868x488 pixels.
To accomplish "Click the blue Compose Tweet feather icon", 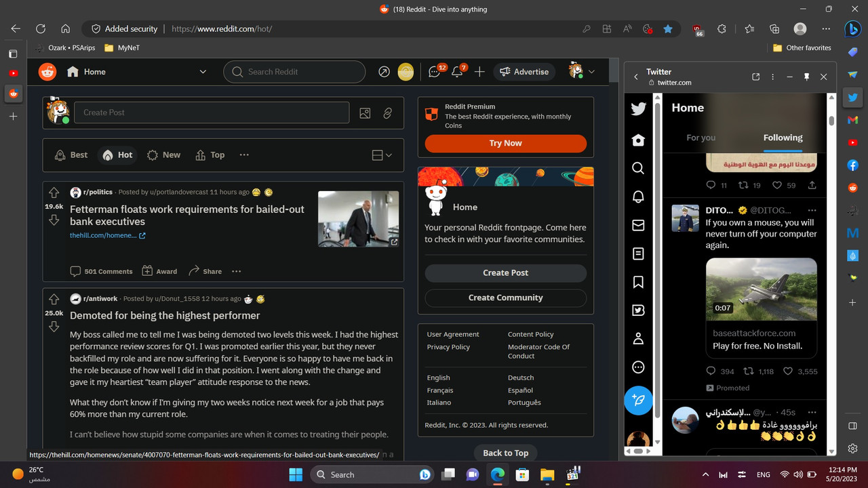I will [x=637, y=401].
